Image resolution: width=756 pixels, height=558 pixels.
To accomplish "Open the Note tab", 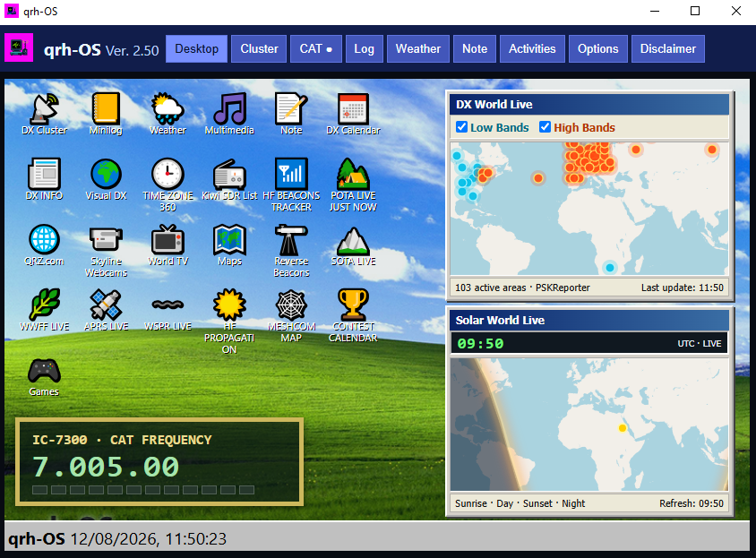I will (475, 48).
